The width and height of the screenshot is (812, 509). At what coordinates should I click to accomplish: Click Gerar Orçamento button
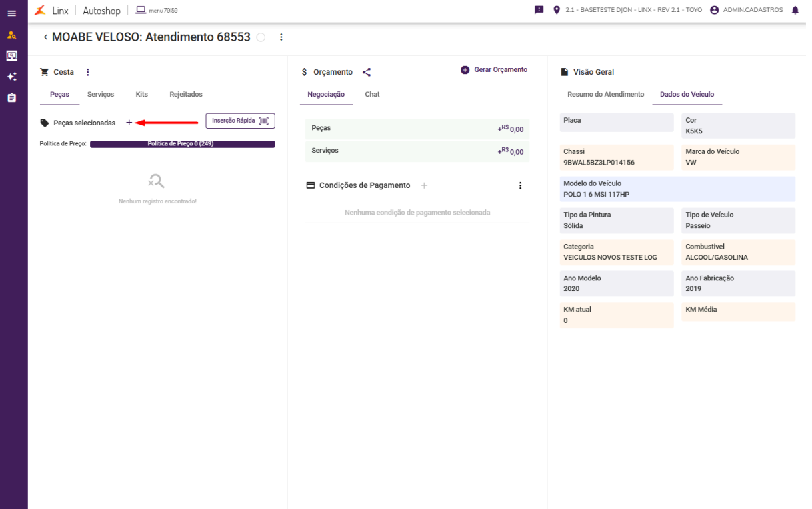pyautogui.click(x=494, y=70)
